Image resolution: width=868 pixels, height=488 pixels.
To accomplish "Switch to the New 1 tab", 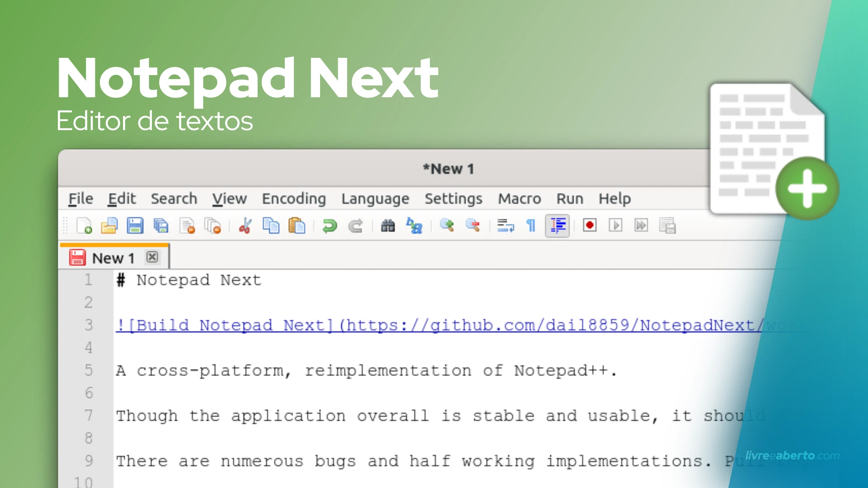I will (113, 257).
